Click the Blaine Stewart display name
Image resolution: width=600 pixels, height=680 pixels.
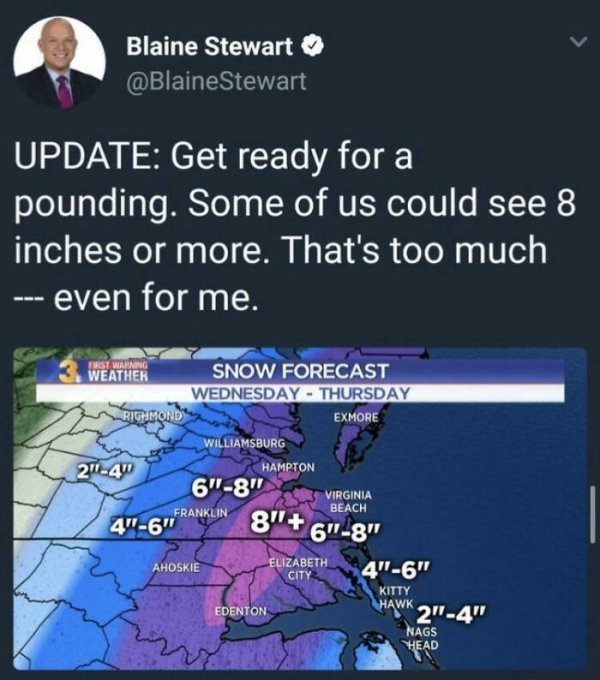[x=209, y=46]
